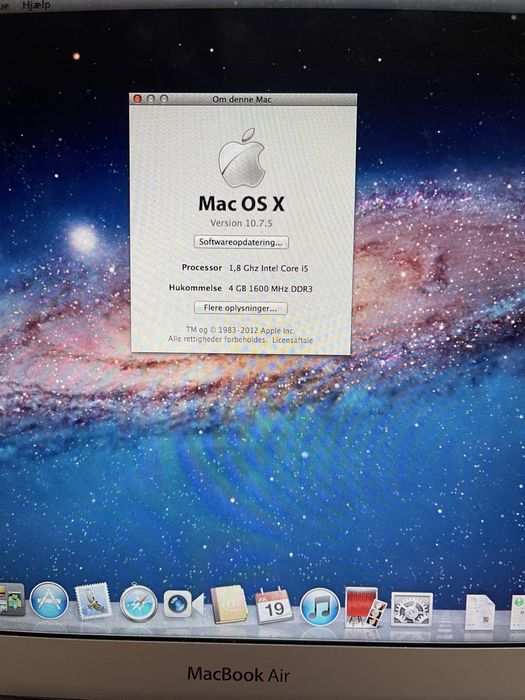Click the Processor 1,8 GHz Intel Core i5 value
The height and width of the screenshot is (700, 525).
click(x=268, y=268)
